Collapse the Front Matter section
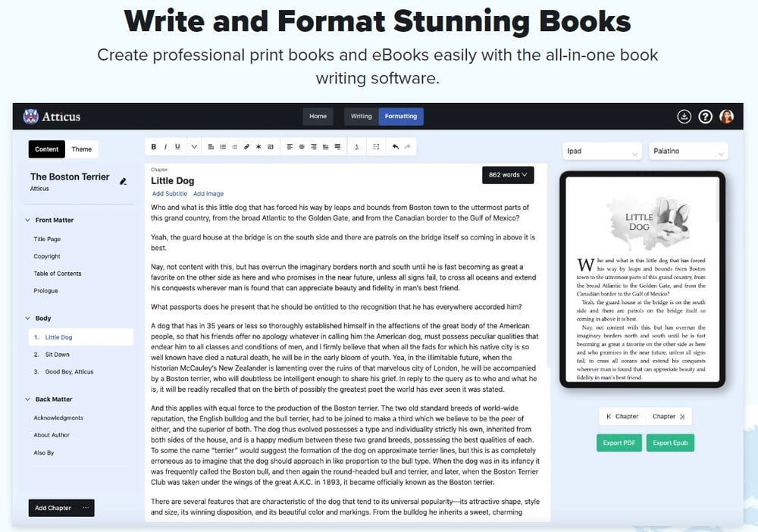The width and height of the screenshot is (758, 532). coord(27,220)
